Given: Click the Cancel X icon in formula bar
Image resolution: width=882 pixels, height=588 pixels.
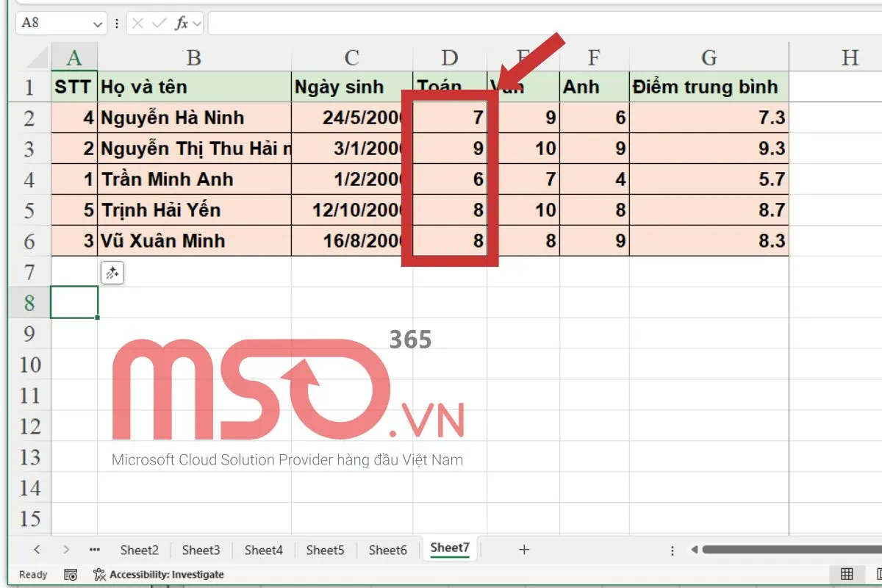Looking at the screenshot, I should (138, 24).
